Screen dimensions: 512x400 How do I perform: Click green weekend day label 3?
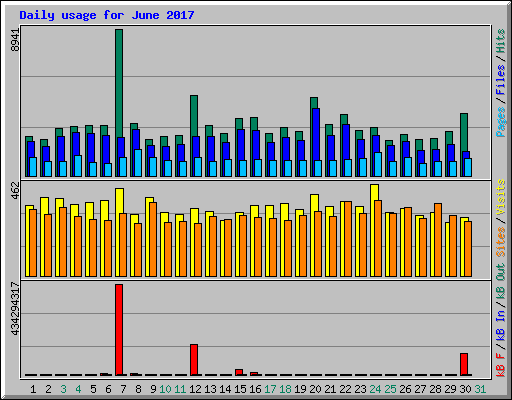[63, 389]
